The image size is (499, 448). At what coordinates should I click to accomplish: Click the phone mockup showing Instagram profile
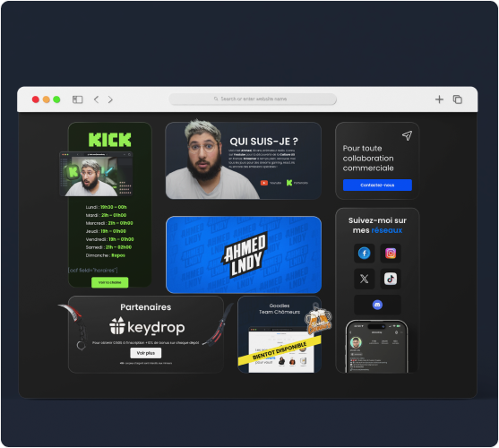(x=377, y=346)
